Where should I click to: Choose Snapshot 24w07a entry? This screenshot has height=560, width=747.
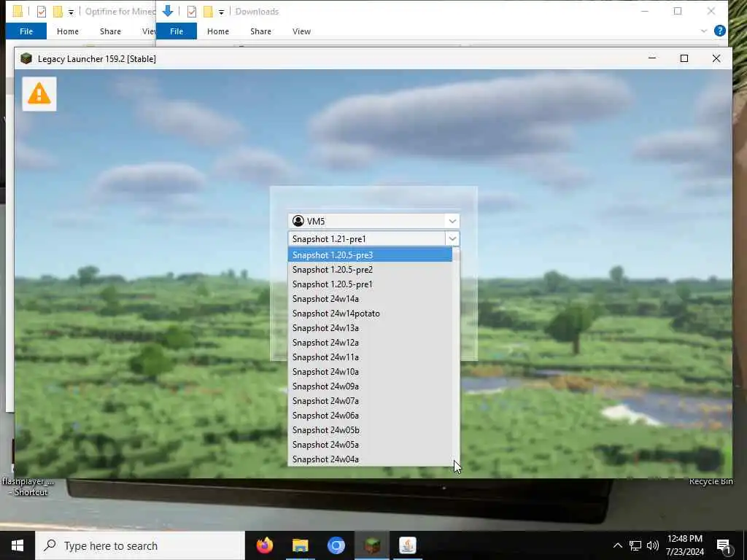pos(370,401)
